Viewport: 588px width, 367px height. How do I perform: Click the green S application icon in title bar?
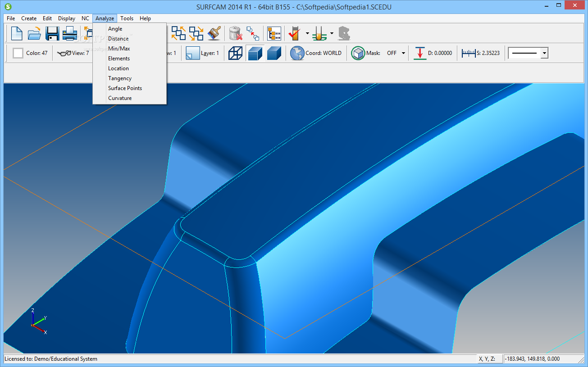[8, 7]
